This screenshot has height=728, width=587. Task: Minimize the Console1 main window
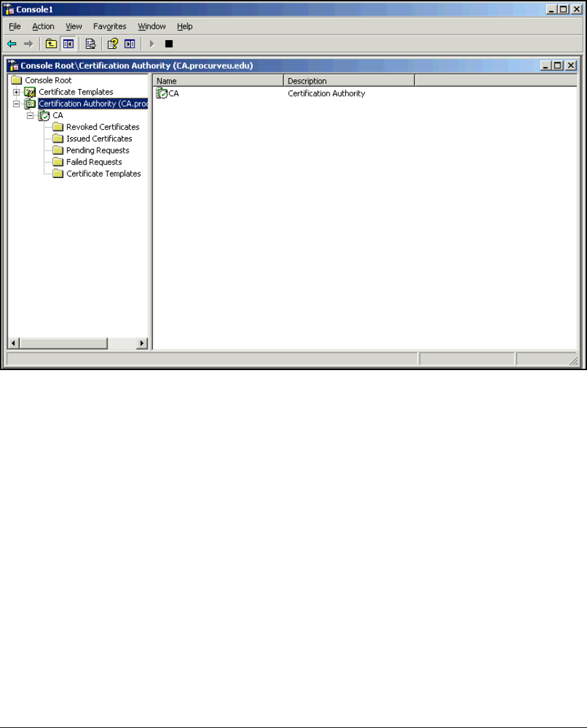point(551,10)
